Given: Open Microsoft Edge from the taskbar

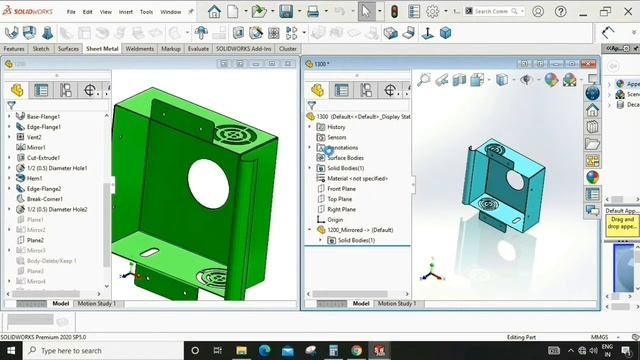Looking at the screenshot, I should click(x=264, y=351).
